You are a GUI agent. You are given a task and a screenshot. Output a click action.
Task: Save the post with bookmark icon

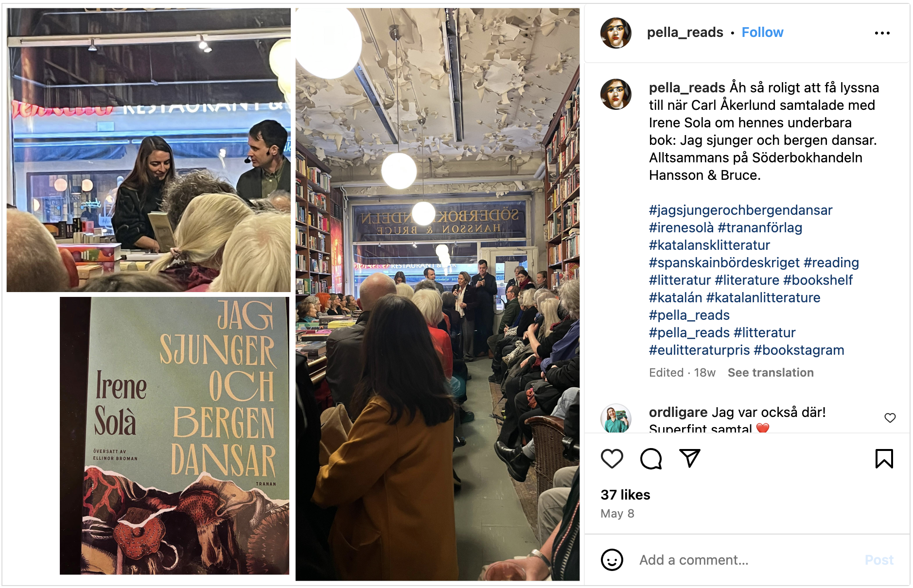(884, 459)
